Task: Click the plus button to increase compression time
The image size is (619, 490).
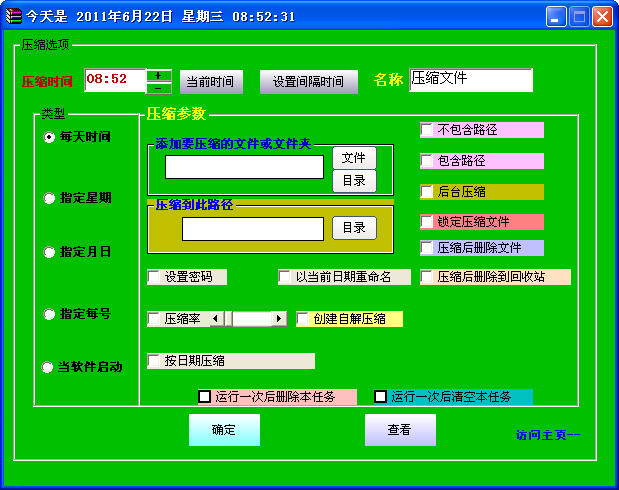Action: (x=159, y=75)
